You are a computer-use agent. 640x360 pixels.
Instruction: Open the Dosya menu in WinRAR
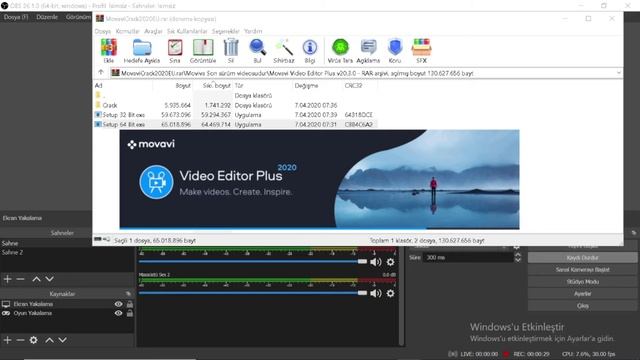point(102,31)
